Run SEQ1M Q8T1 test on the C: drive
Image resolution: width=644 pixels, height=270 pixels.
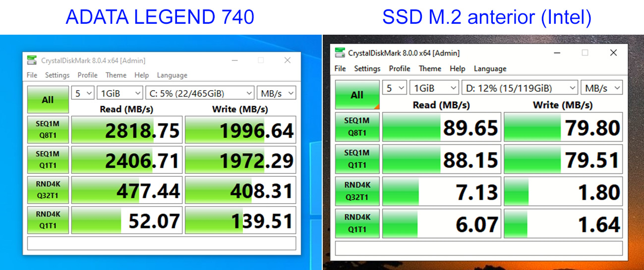point(48,130)
